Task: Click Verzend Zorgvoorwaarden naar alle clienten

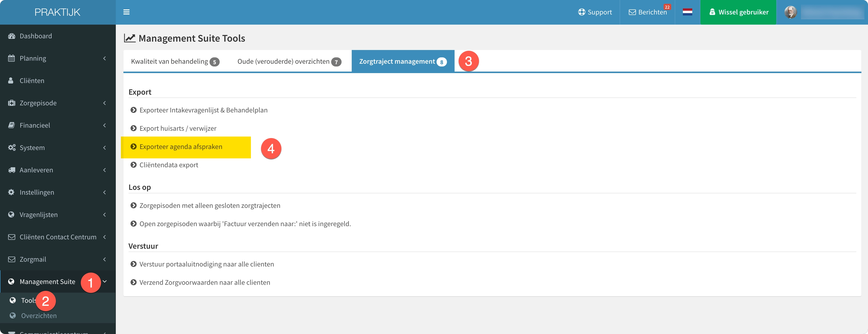Action: tap(205, 282)
